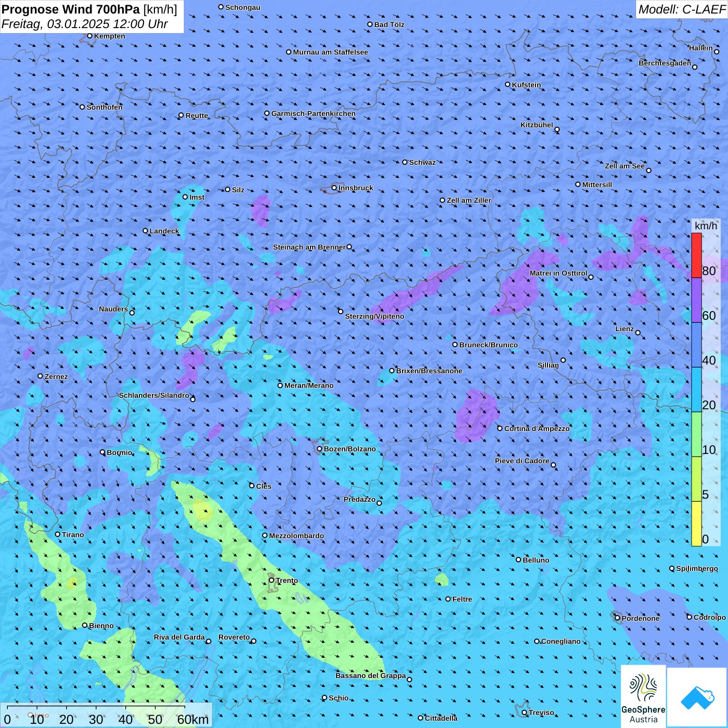Click the 'Pieve di Cadore' label
Viewport: 728px width, 728px height.
pos(522,461)
